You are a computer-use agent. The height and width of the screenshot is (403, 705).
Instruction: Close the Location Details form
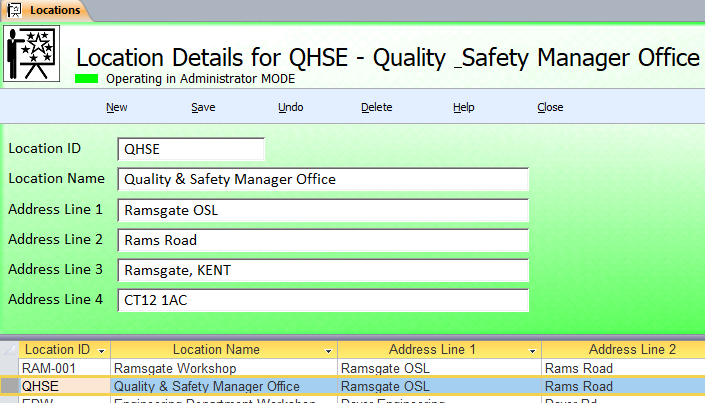(550, 107)
